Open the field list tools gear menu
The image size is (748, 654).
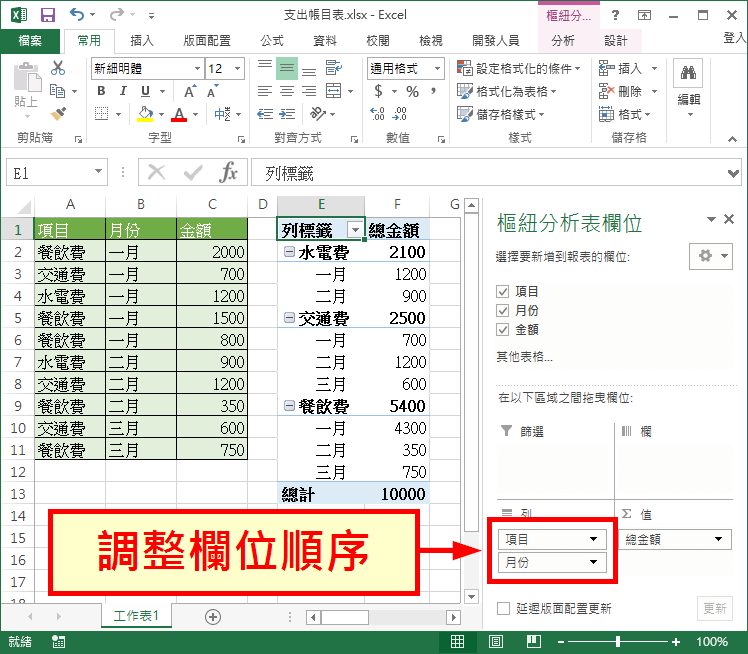pos(711,256)
